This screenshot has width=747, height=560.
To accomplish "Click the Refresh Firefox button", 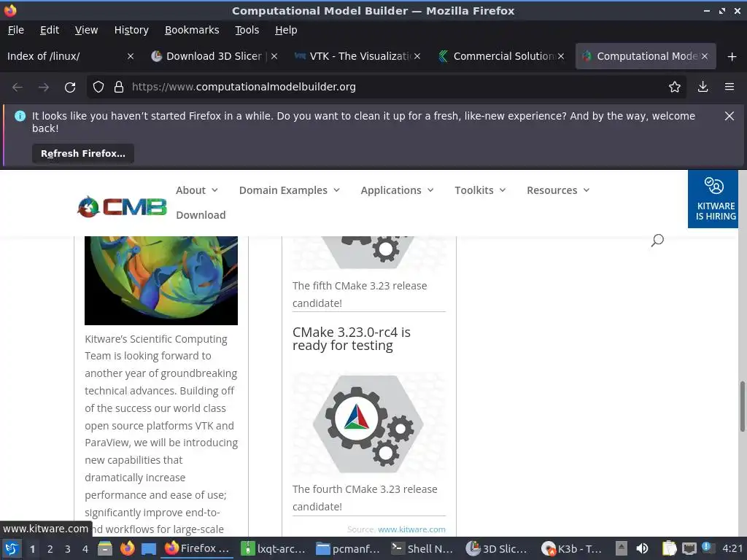I will tap(83, 154).
